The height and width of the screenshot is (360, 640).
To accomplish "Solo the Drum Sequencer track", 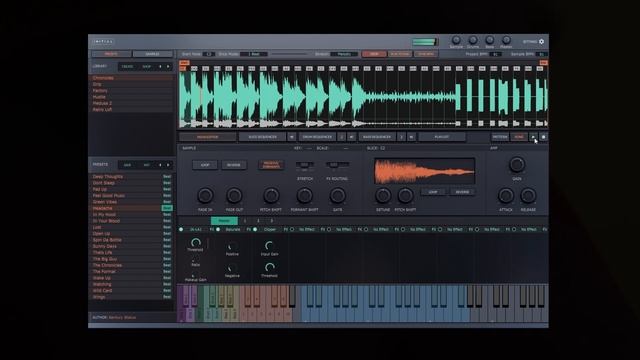I will pyautogui.click(x=342, y=137).
